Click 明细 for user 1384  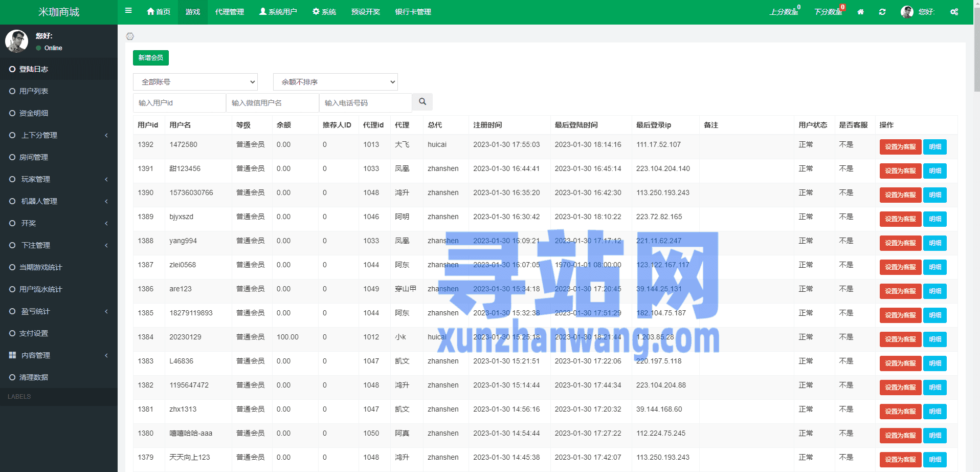pos(935,339)
